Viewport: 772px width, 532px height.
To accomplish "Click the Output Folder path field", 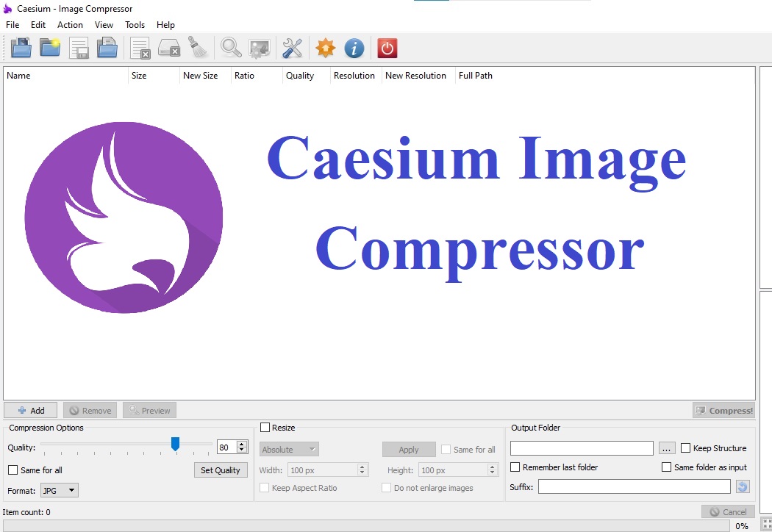I will (582, 448).
